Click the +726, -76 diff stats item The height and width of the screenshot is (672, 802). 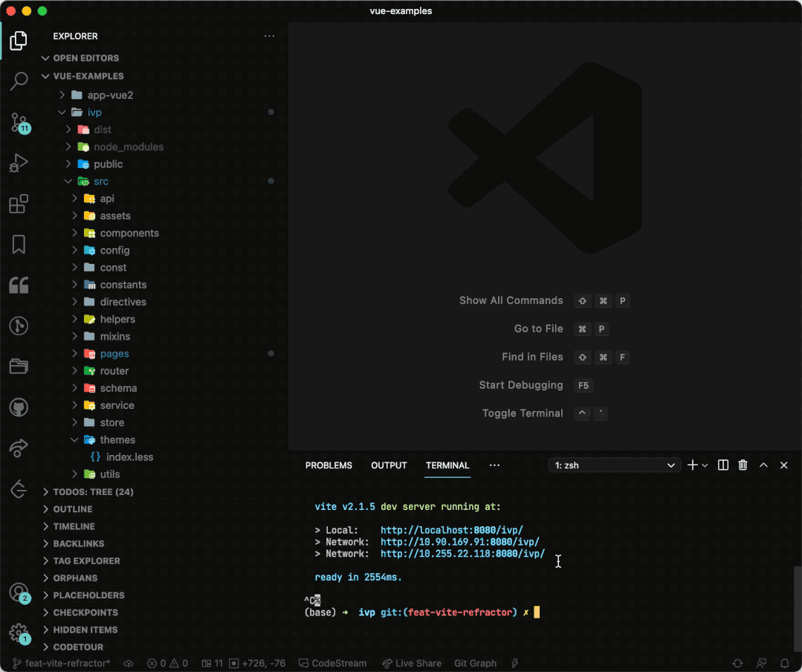(x=257, y=663)
